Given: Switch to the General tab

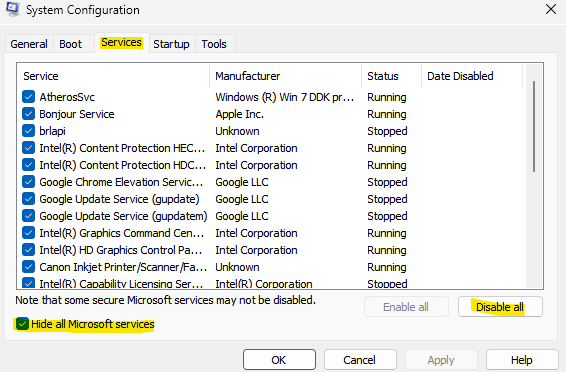Looking at the screenshot, I should tap(29, 44).
